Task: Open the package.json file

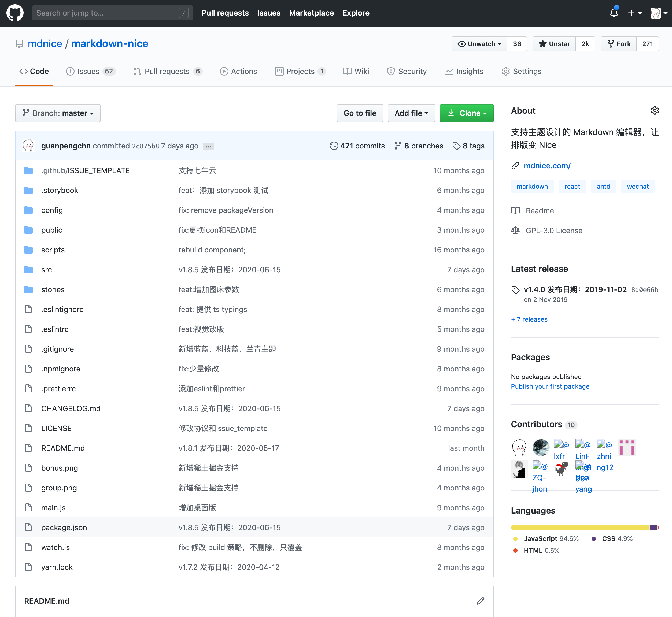Action: [x=64, y=527]
